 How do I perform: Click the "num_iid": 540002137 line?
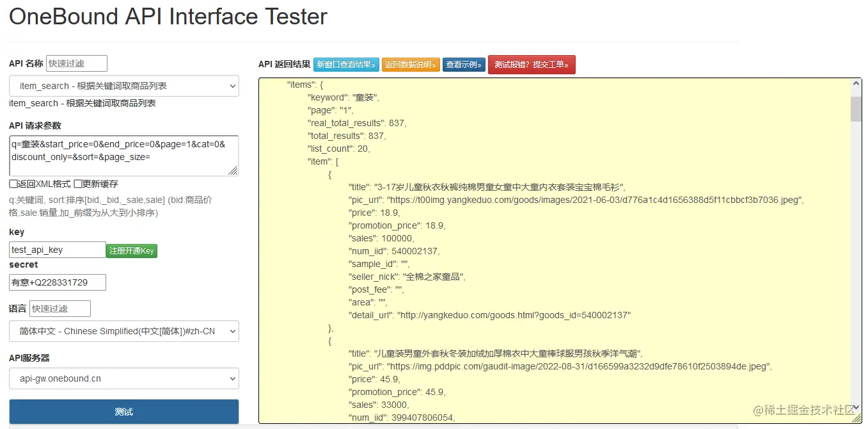(394, 251)
